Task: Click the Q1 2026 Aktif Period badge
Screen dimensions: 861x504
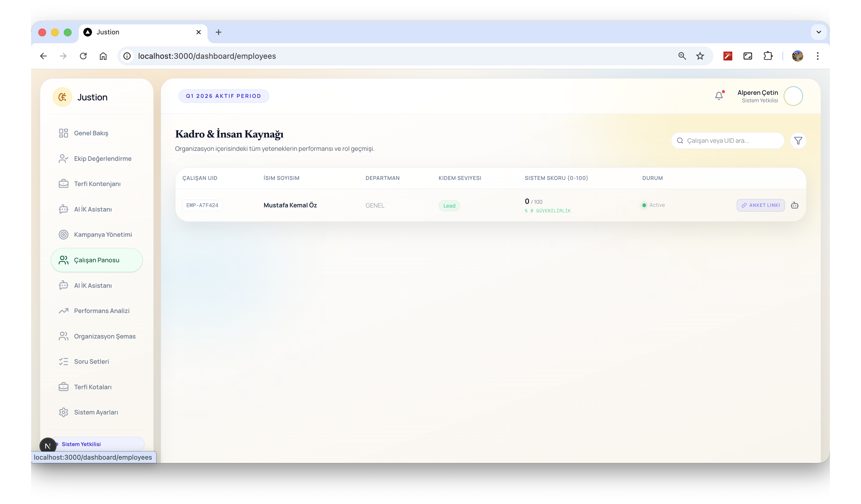Action: pos(224,96)
